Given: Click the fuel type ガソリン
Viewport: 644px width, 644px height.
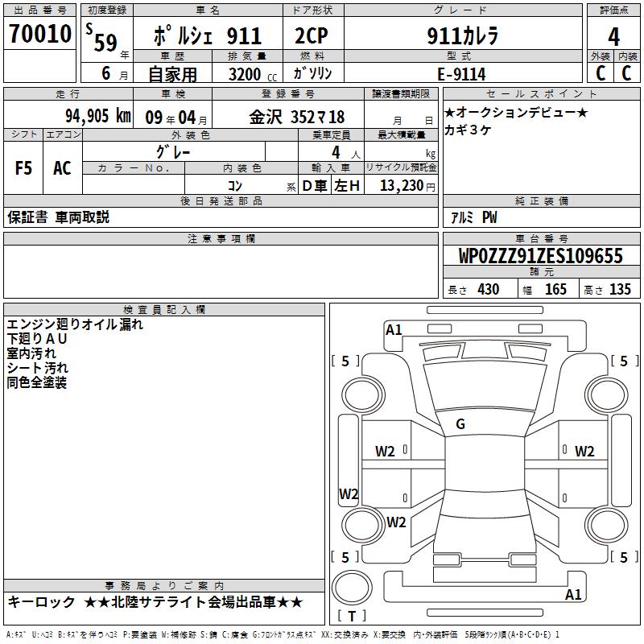Looking at the screenshot, I should (x=312, y=73).
